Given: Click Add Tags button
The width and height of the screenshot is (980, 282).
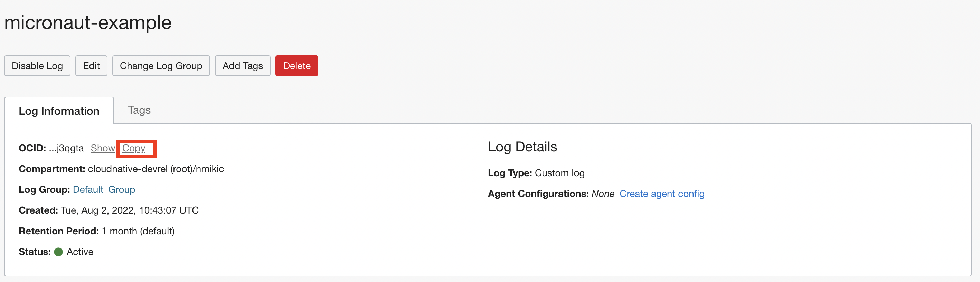Looking at the screenshot, I should click(x=242, y=66).
